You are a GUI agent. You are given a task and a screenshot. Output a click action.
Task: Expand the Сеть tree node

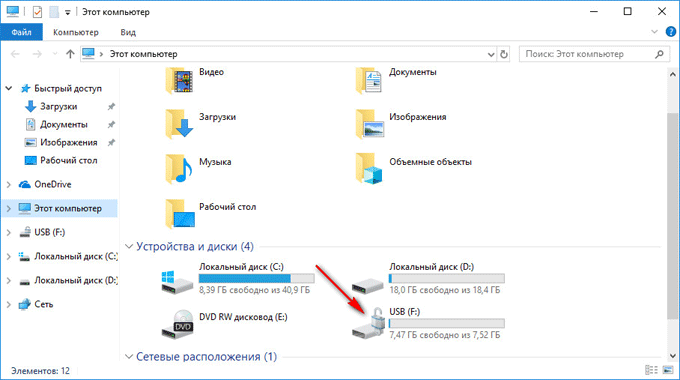coord(9,305)
